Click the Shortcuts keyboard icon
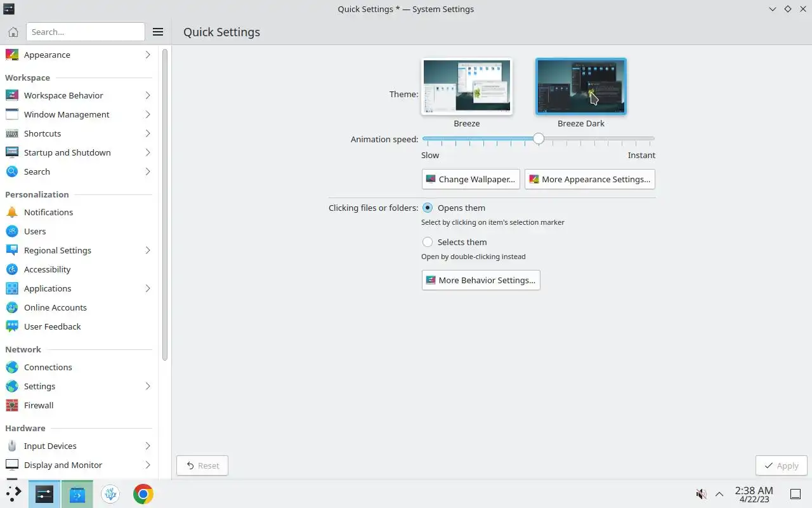 11,133
